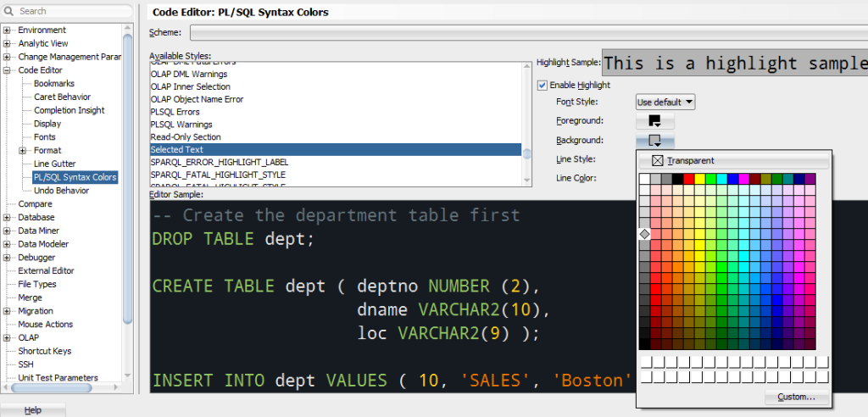
Task: Select OLAP Inner Selection style
Action: (336, 86)
